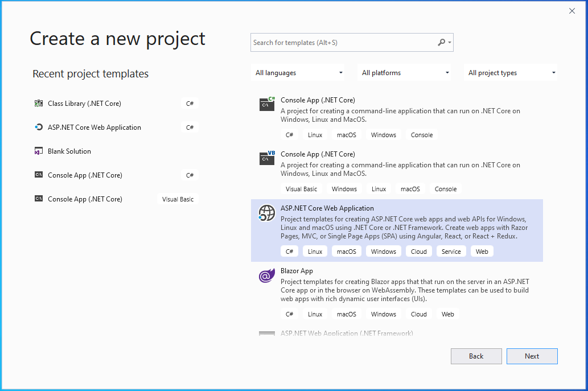Click the Cloud tag under ASP.NET Core Web Application
This screenshot has width=588, height=391.
(x=418, y=252)
